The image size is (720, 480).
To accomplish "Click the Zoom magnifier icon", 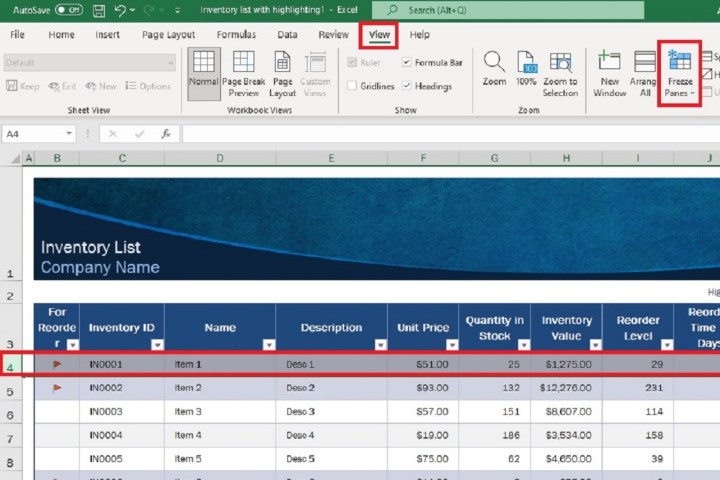I will tap(494, 61).
